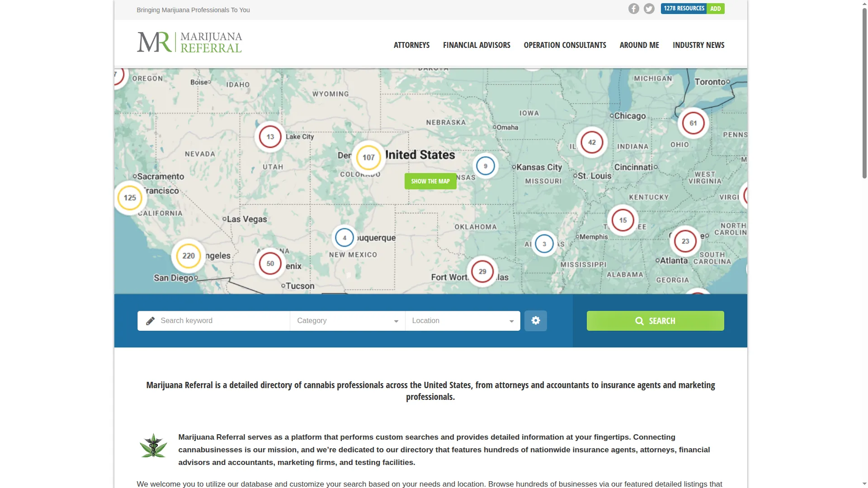The height and width of the screenshot is (488, 868).
Task: Click the 13 cluster marker near Salt Lake City
Action: 270,136
